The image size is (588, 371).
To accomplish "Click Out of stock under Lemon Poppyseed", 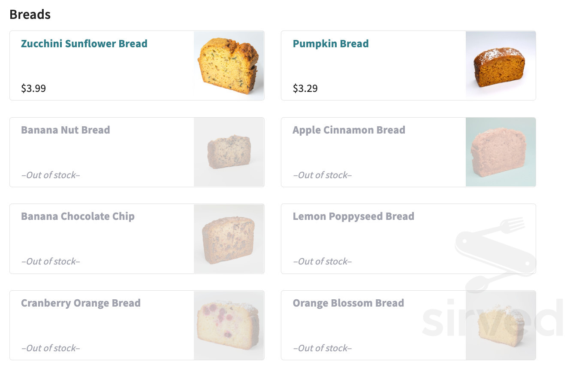I will pyautogui.click(x=323, y=262).
